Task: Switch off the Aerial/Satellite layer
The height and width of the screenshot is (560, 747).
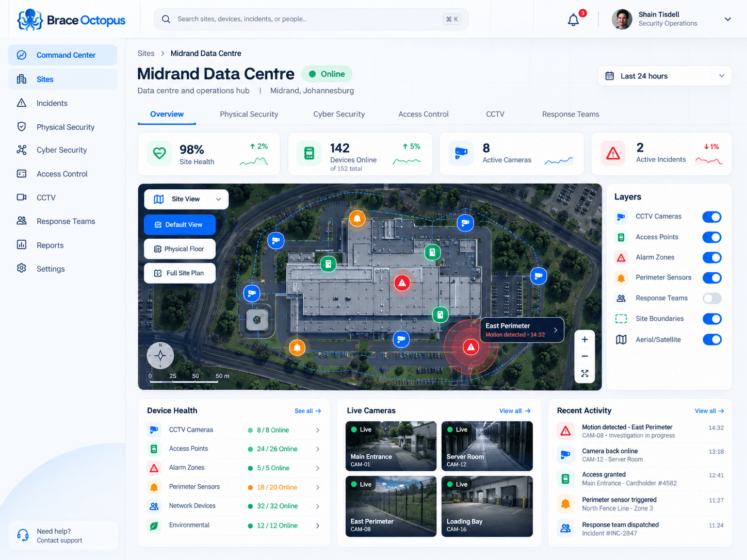Action: pos(712,339)
